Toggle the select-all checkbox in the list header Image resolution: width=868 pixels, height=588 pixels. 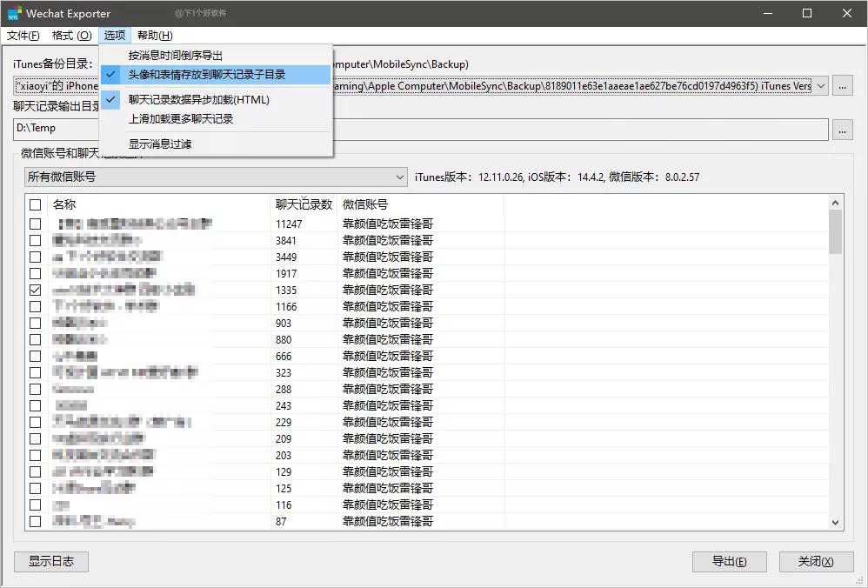(x=35, y=204)
